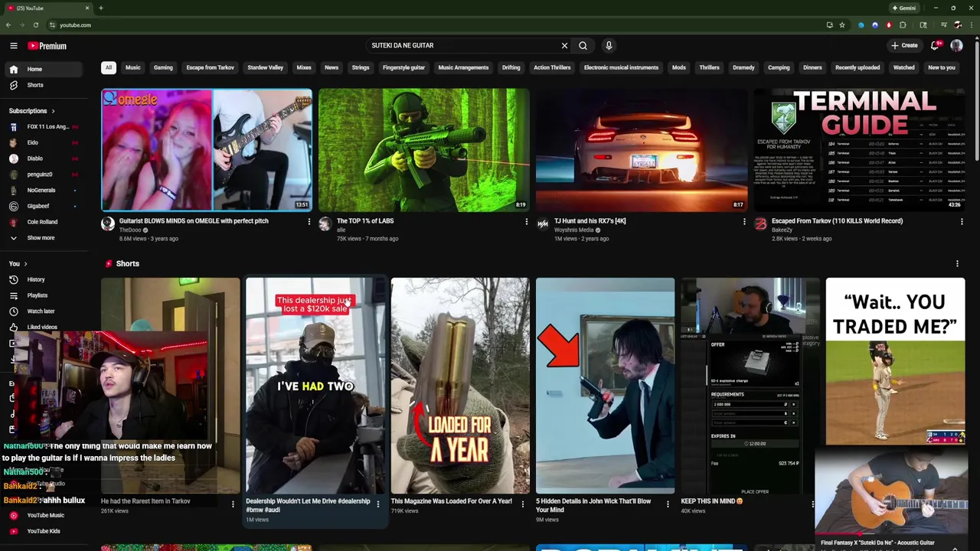Expand the Subscriptions section
Screen dimensions: 980x551
pos(32,111)
